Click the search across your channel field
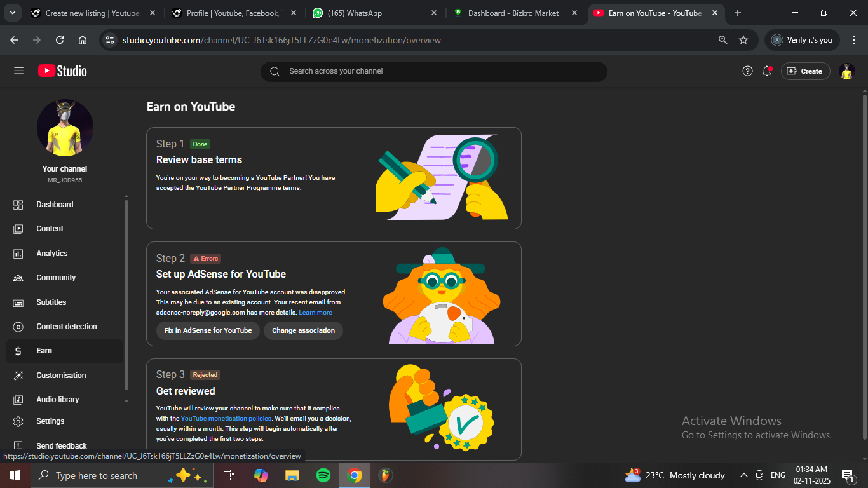Image resolution: width=868 pixels, height=488 pixels. 433,71
